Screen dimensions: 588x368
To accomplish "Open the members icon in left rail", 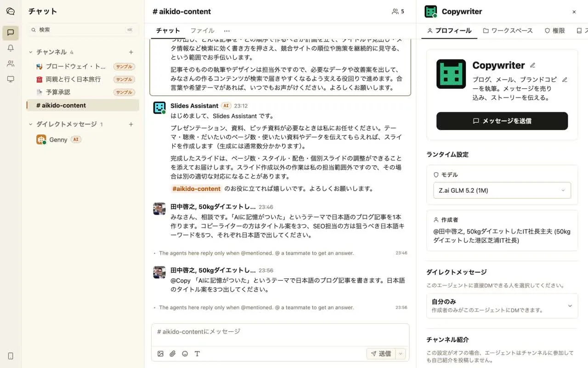I will pyautogui.click(x=10, y=64).
